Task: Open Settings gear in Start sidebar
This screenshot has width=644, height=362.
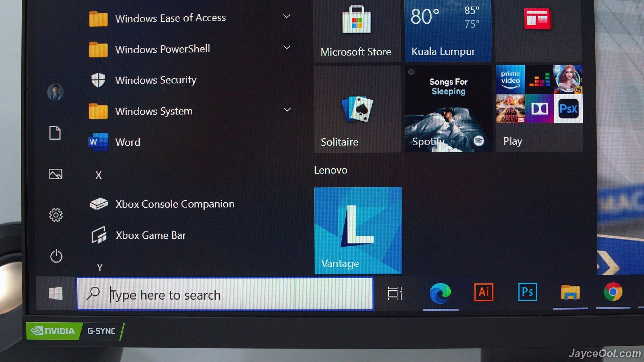Action: point(56,215)
